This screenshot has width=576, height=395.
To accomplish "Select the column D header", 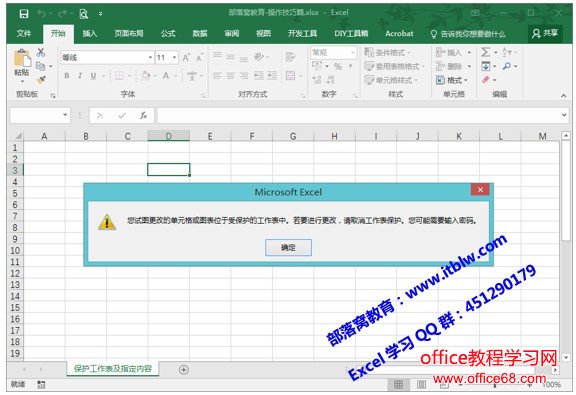I will [x=169, y=136].
